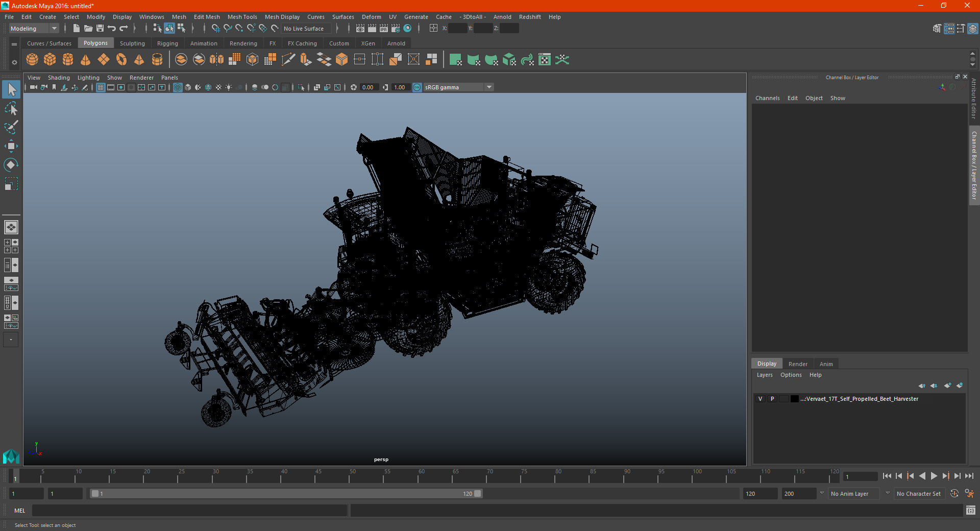This screenshot has height=531, width=980.
Task: Create a polygon plane from shelf
Action: (x=104, y=60)
